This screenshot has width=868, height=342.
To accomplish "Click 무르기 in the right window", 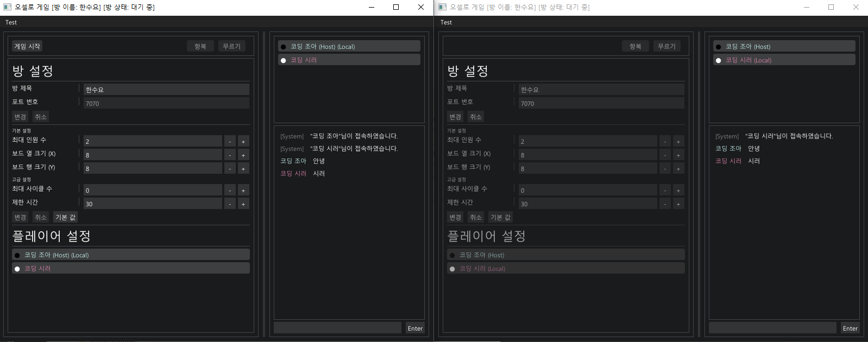I will [x=667, y=46].
